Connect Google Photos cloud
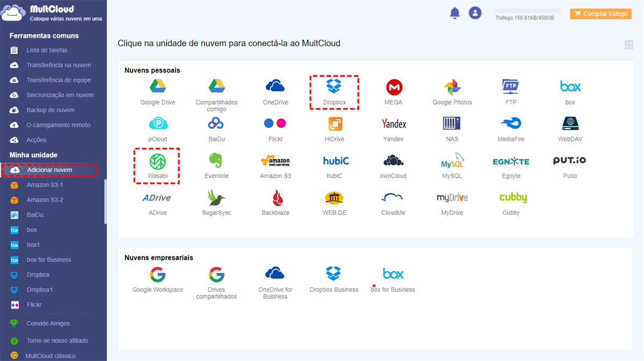This screenshot has height=361, width=644. click(x=452, y=87)
